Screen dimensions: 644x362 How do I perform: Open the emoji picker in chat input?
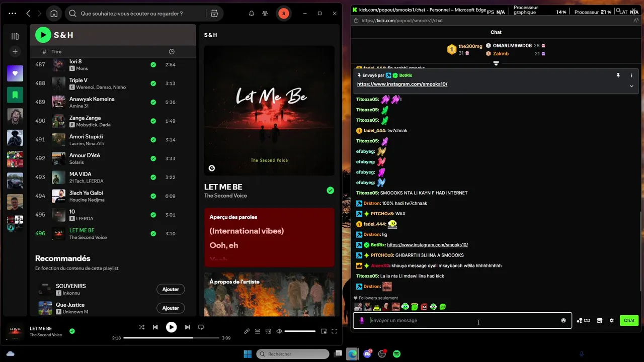tap(563, 320)
